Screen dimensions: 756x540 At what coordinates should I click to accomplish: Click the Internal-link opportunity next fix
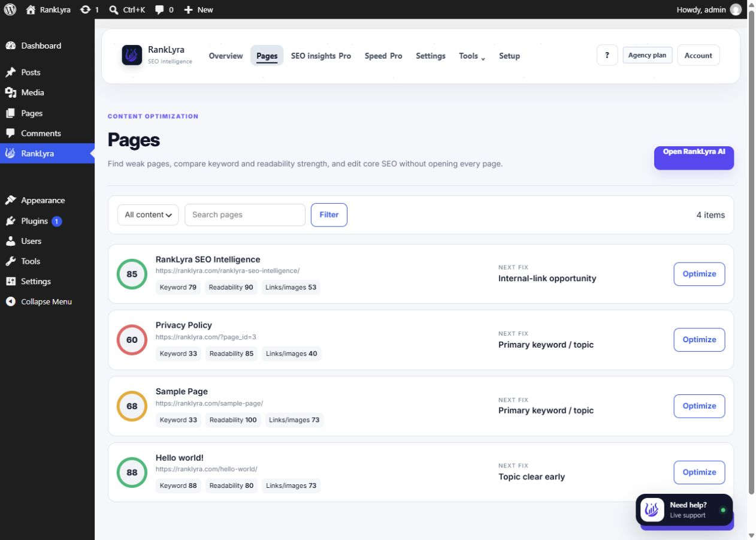tap(548, 278)
